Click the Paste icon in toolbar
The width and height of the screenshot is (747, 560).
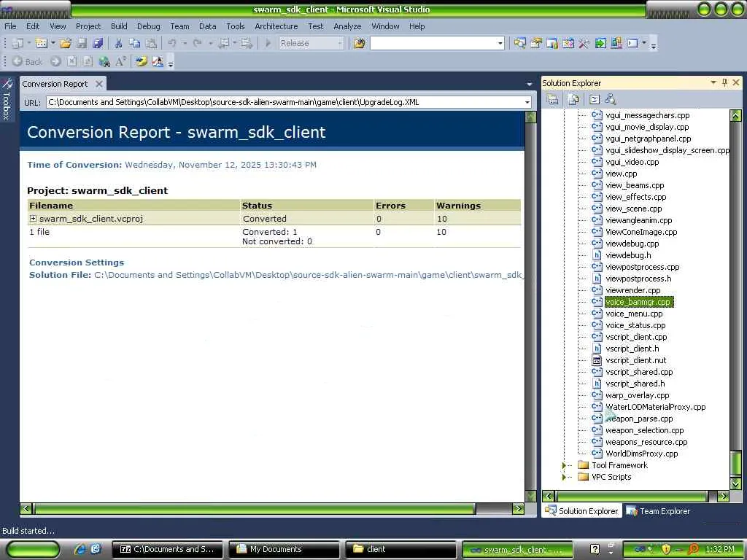pos(151,43)
